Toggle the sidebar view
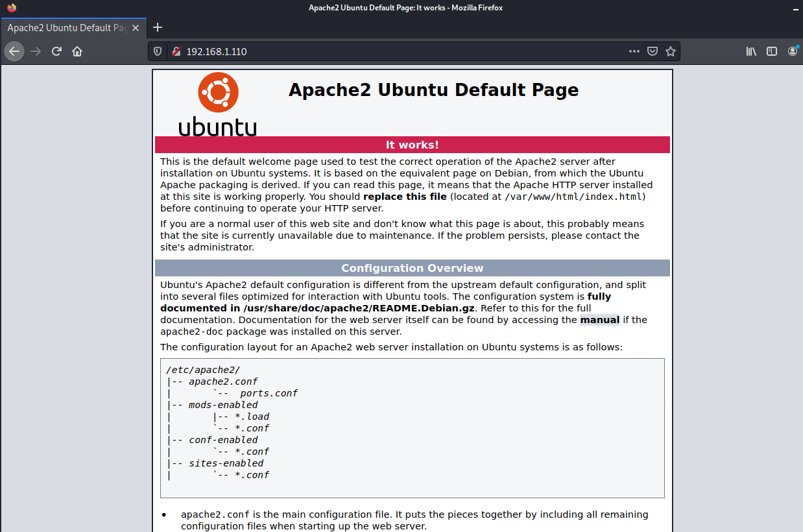 (771, 51)
